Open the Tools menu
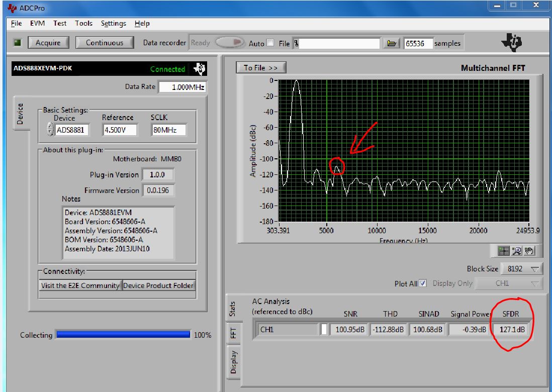 83,24
